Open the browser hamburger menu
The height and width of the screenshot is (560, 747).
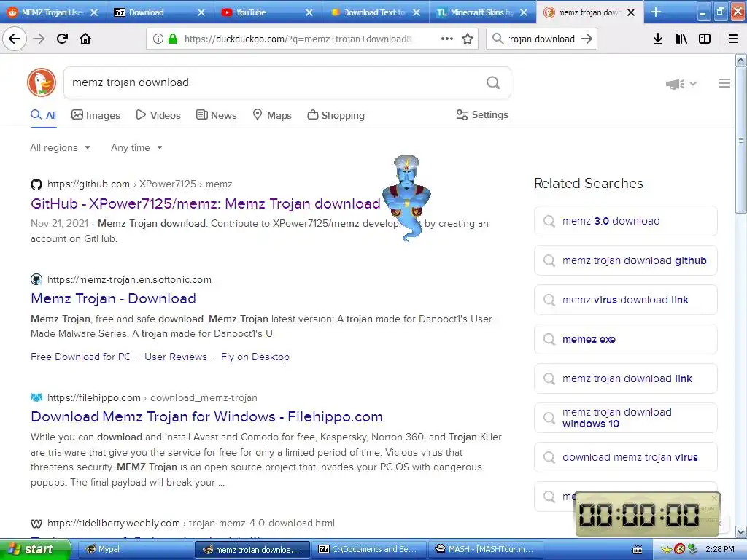click(x=733, y=39)
